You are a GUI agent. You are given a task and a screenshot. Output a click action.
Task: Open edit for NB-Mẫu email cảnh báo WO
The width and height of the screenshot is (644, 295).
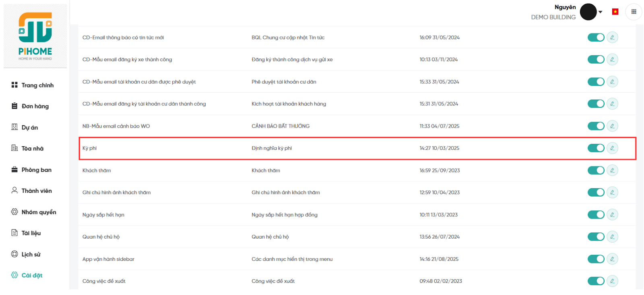(612, 126)
